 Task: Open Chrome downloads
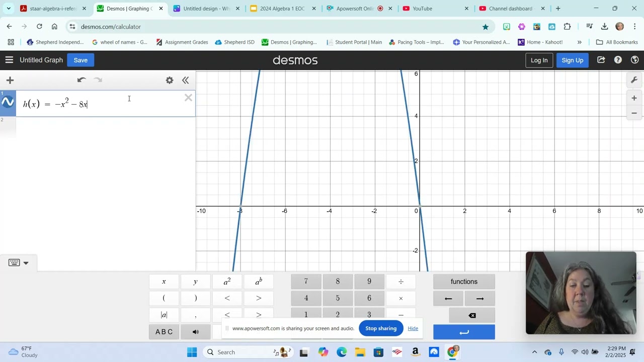[605, 27]
